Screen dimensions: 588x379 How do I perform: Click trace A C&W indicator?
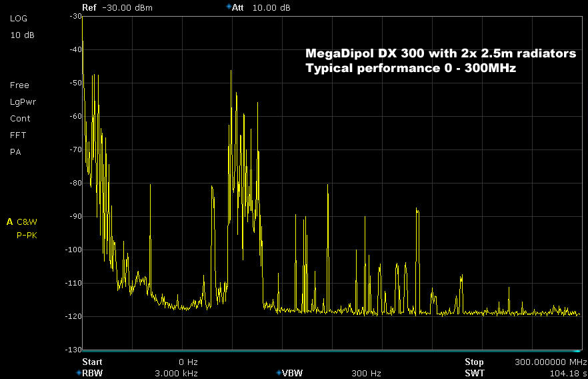pyautogui.click(x=22, y=222)
